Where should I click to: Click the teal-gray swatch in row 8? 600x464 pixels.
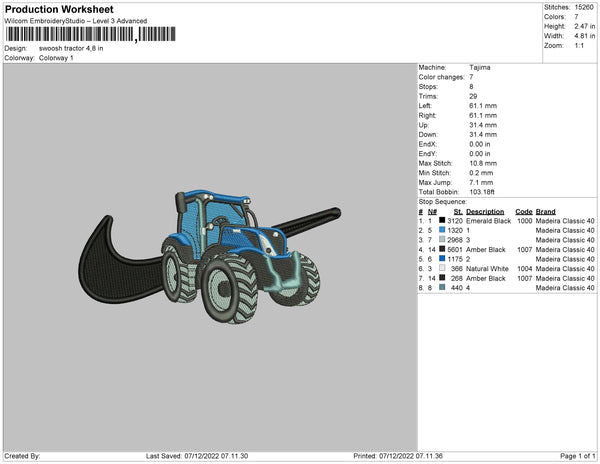click(442, 287)
